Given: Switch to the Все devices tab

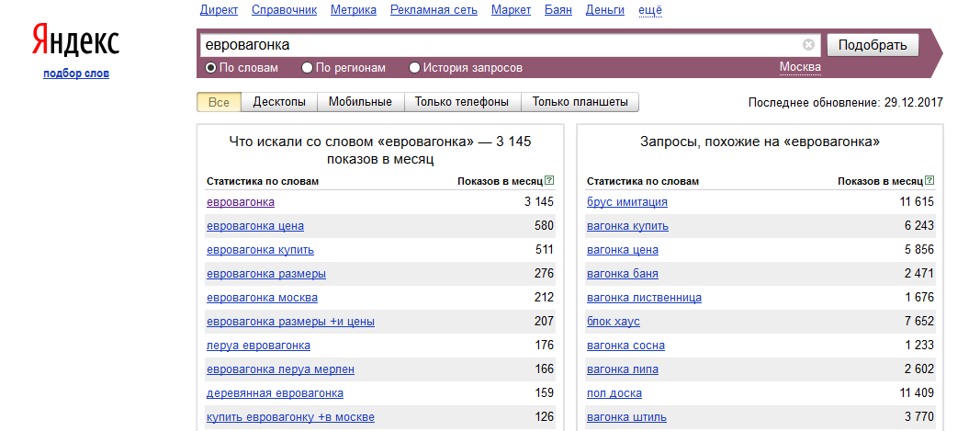Looking at the screenshot, I should [219, 102].
